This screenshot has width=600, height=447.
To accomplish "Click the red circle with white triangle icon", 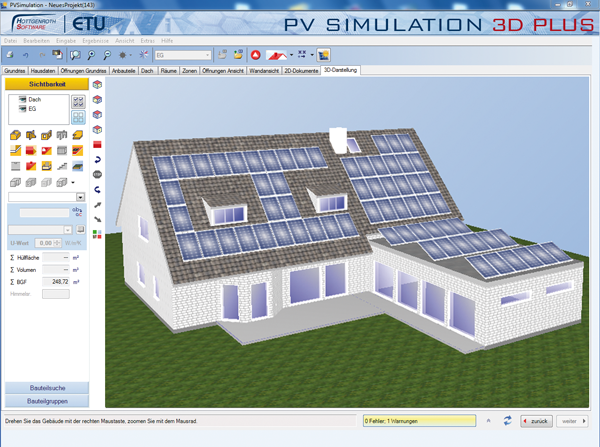I will [256, 55].
